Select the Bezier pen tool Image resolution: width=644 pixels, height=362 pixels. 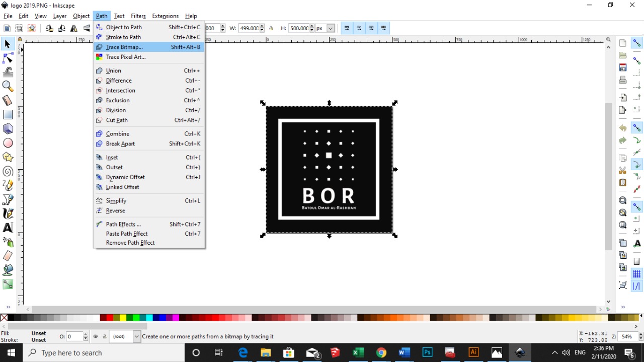point(8,199)
